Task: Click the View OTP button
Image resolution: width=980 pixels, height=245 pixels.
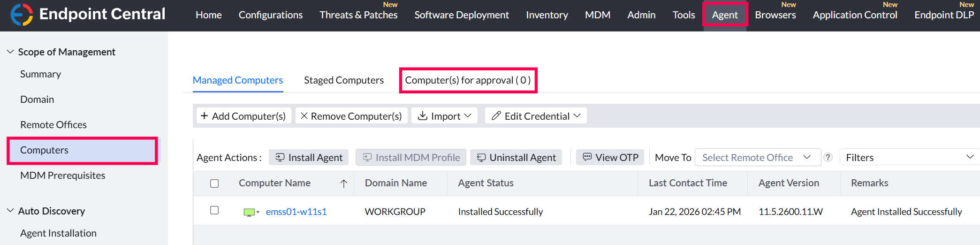Action: point(610,157)
